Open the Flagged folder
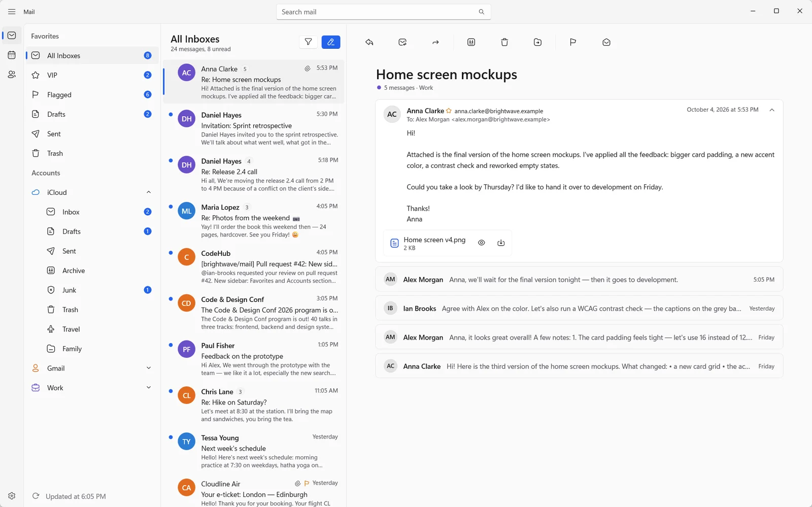Image resolution: width=812 pixels, height=507 pixels. pyautogui.click(x=92, y=94)
